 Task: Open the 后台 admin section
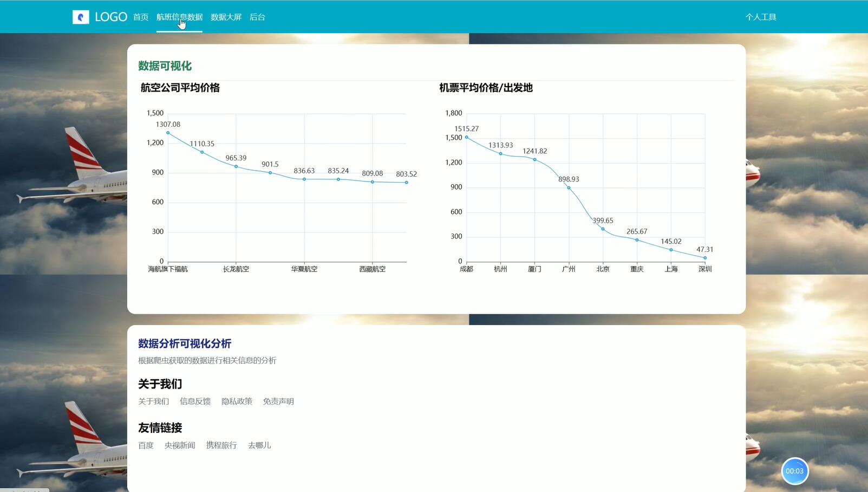click(x=257, y=17)
